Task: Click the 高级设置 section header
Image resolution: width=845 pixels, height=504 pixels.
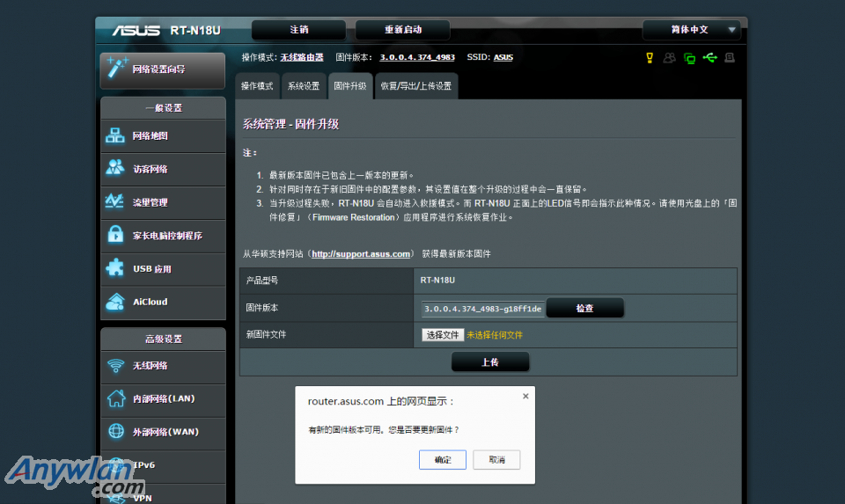Action: pyautogui.click(x=163, y=340)
